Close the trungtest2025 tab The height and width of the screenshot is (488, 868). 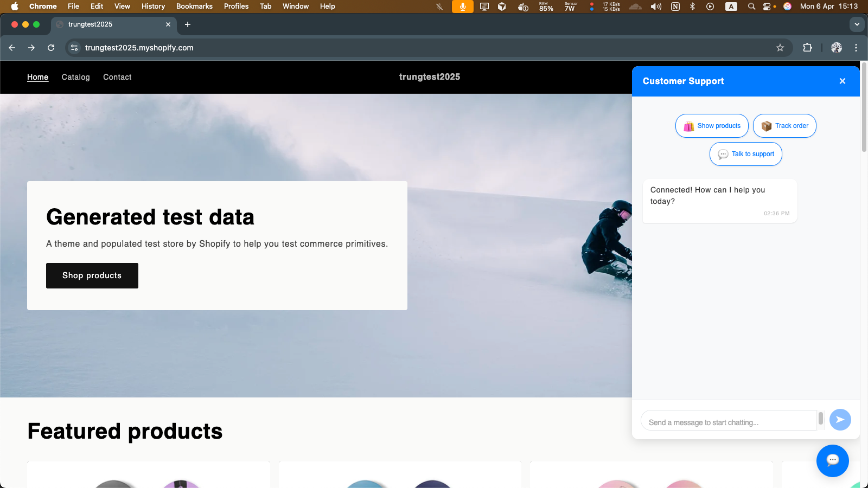coord(168,24)
